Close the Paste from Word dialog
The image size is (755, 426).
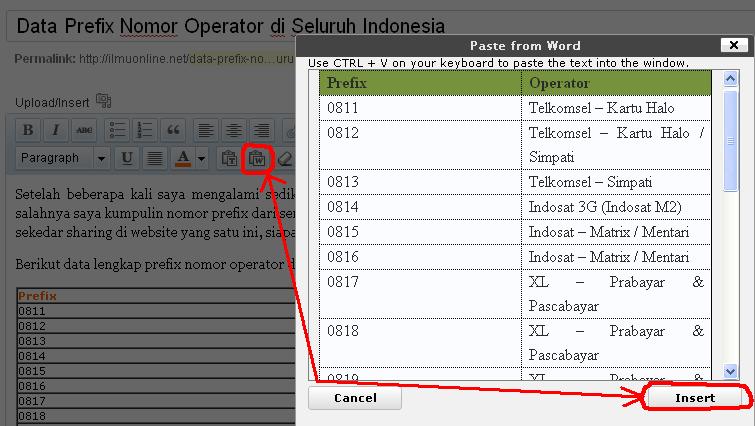(733, 45)
